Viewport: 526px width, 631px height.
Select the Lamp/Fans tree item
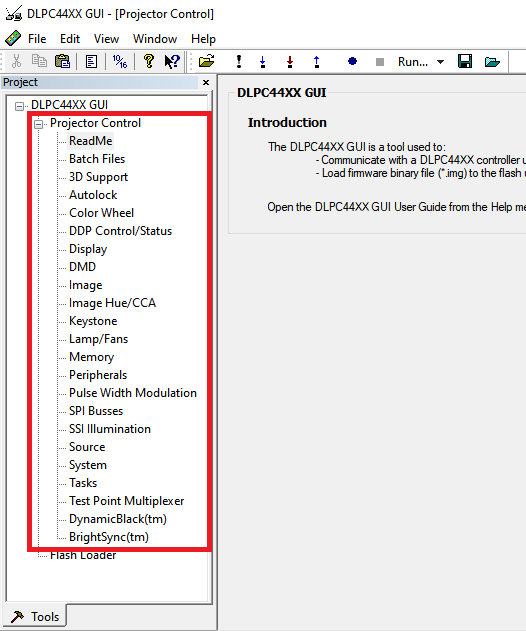(x=98, y=339)
